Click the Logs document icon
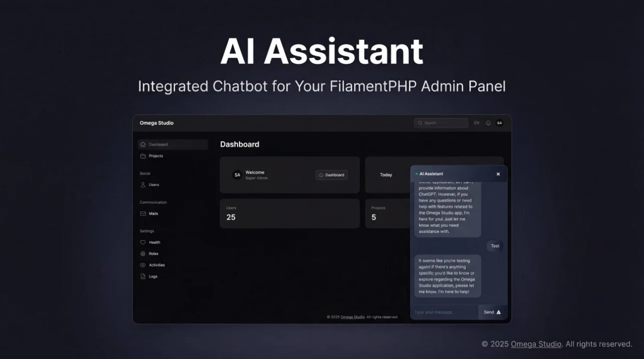The image size is (644, 359). [143, 276]
